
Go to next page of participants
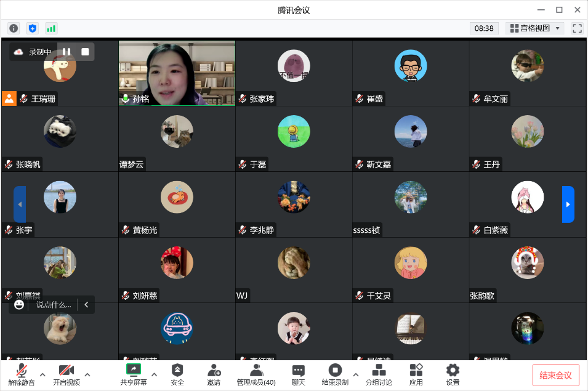568,204
